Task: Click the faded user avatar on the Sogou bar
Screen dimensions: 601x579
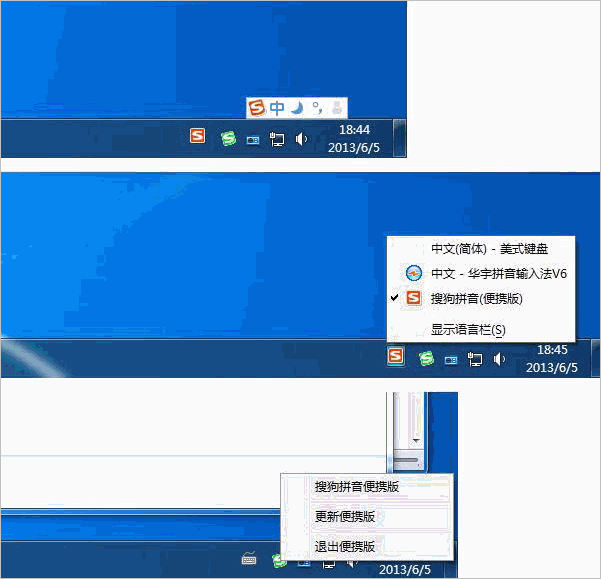Action: point(337,108)
